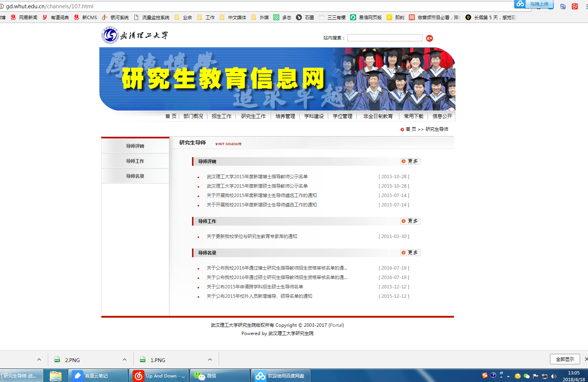588x382 pixels.
Task: Open the 信息公开 navigation menu
Action: (442, 116)
